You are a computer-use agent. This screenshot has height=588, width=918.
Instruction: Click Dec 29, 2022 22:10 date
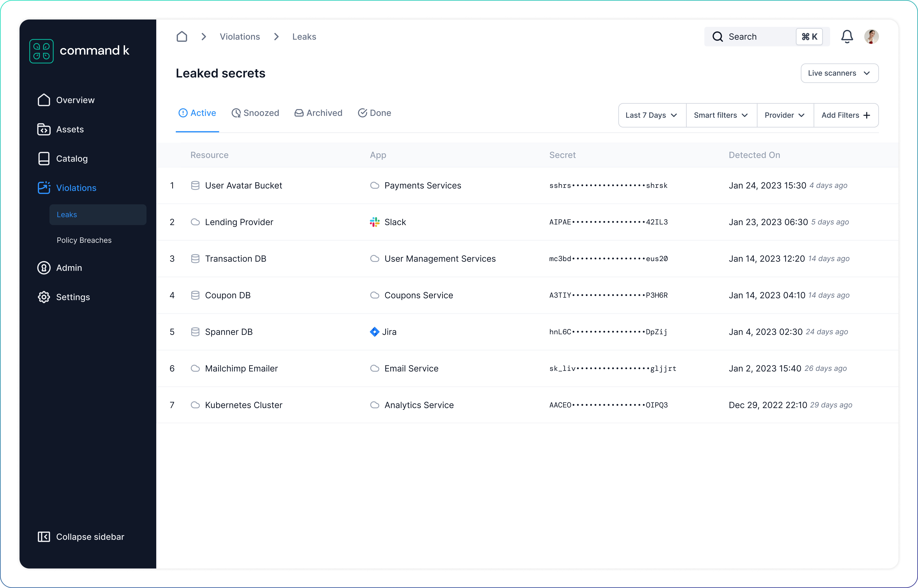pyautogui.click(x=768, y=405)
